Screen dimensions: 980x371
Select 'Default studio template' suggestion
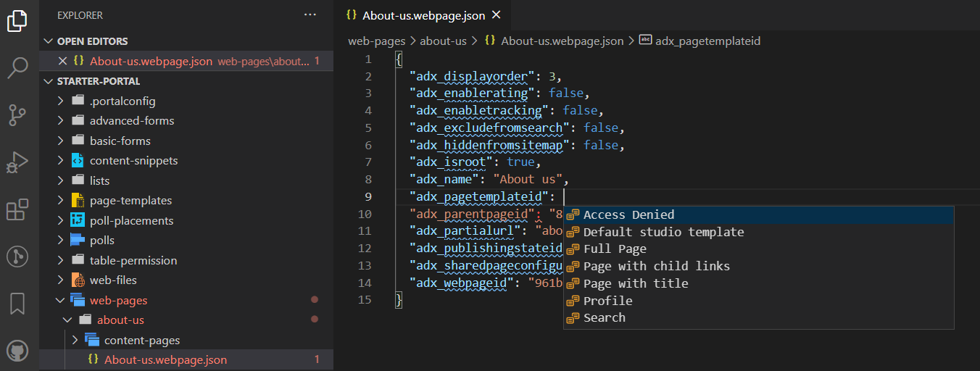663,232
